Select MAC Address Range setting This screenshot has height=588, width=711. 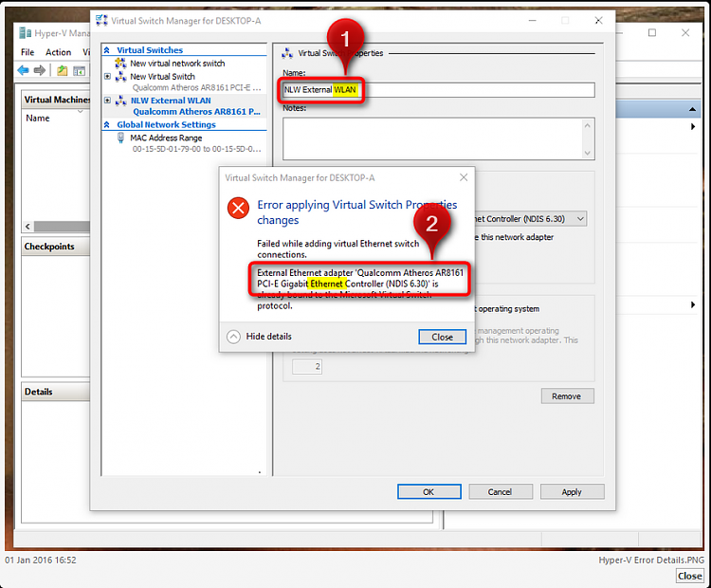pyautogui.click(x=166, y=138)
